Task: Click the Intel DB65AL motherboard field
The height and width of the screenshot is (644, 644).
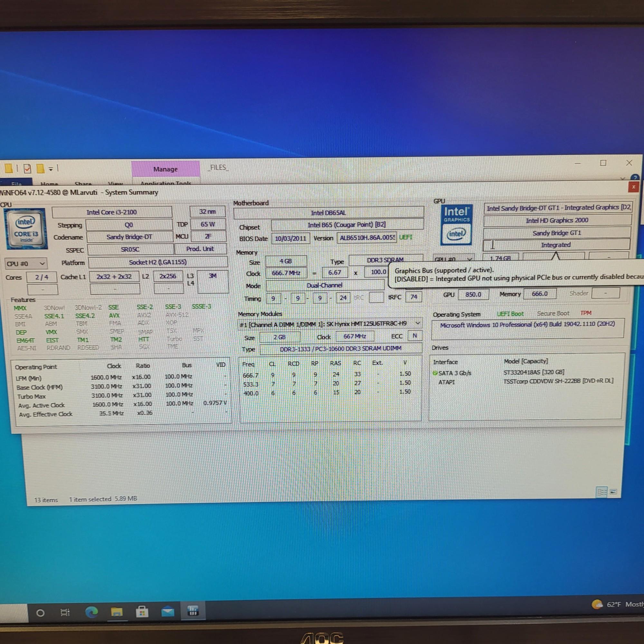Action: click(329, 213)
